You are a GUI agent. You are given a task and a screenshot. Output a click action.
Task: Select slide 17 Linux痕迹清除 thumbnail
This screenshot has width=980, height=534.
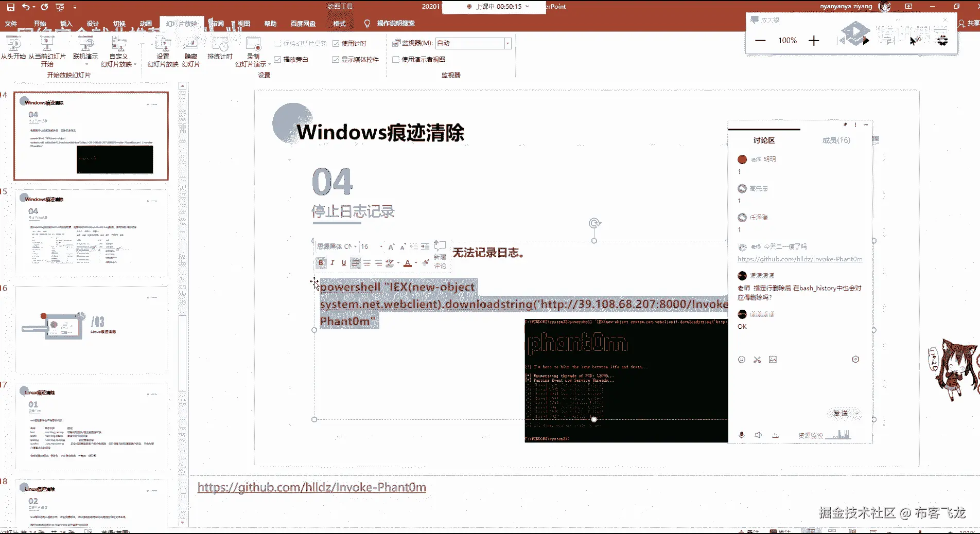[x=91, y=426]
